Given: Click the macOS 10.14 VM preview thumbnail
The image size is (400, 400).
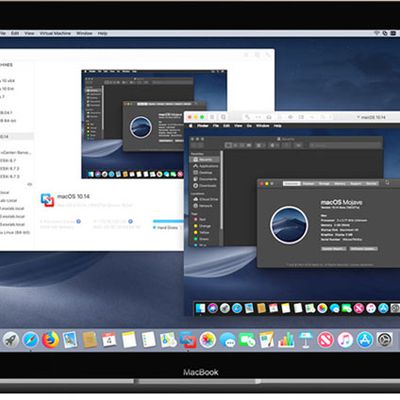Looking at the screenshot, I should click(154, 124).
